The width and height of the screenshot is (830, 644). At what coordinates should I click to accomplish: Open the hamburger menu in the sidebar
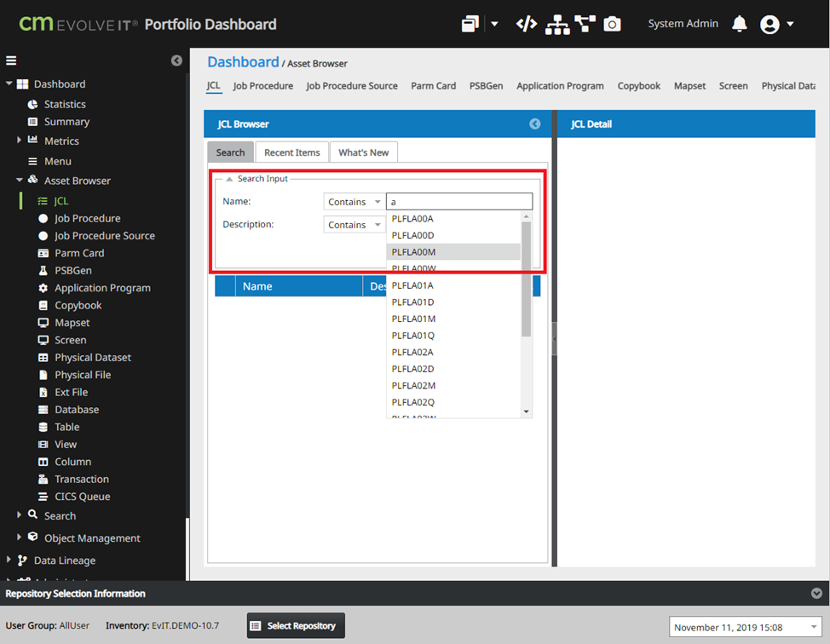pos(11,60)
